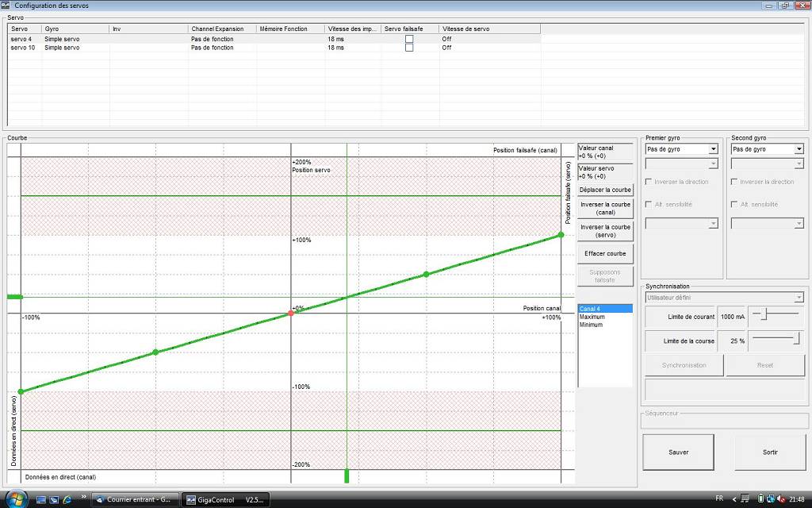Click the Effacer courbe button
This screenshot has height=508, width=812.
[x=605, y=253]
